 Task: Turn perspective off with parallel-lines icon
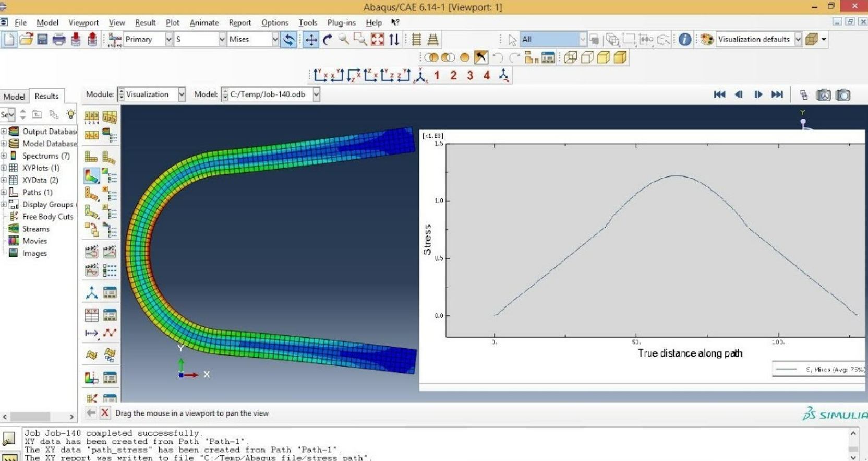[x=416, y=39]
